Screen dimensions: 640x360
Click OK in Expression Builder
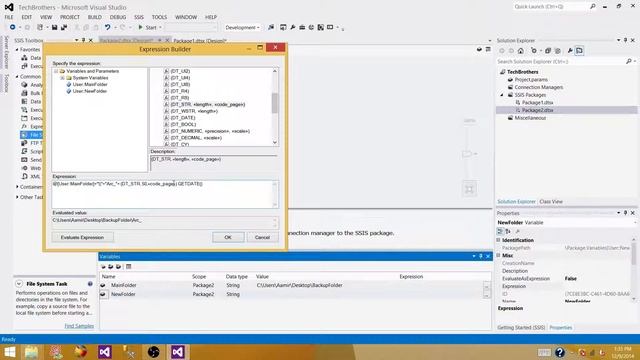click(x=228, y=237)
